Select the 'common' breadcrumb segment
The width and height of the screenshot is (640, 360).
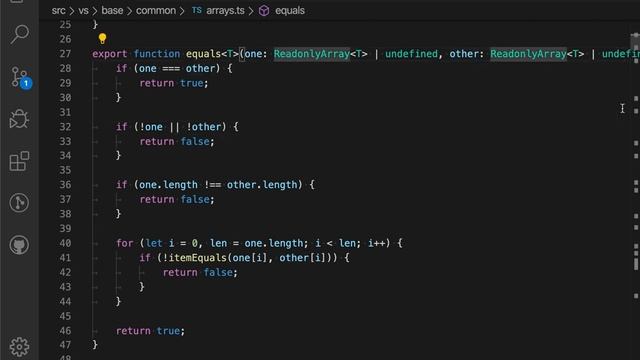pyautogui.click(x=156, y=11)
